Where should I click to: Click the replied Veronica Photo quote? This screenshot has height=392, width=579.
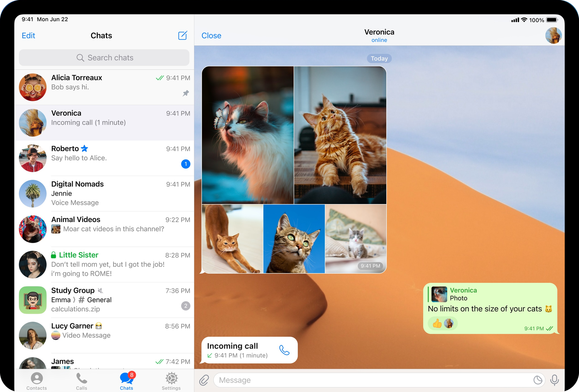click(x=454, y=294)
